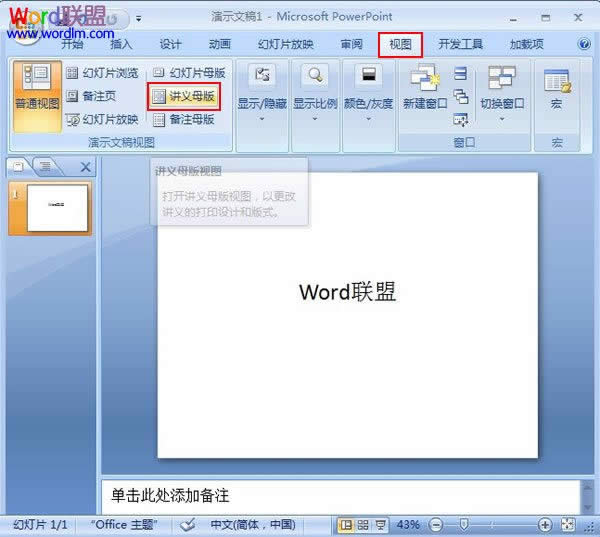This screenshot has height=537, width=600.
Task: Expand the Switch Windows (切换窗口) dropdown arrow
Action: pos(502,119)
